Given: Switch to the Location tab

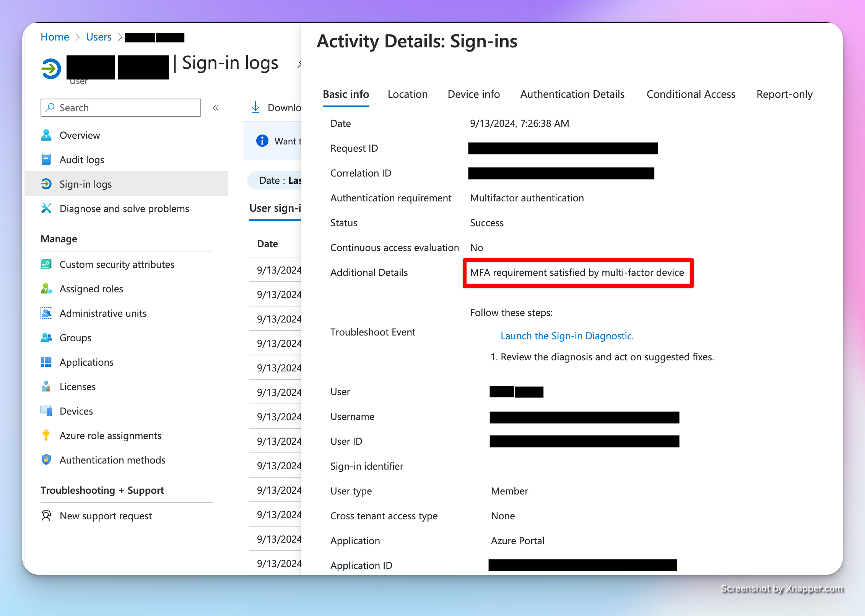Looking at the screenshot, I should 408,94.
